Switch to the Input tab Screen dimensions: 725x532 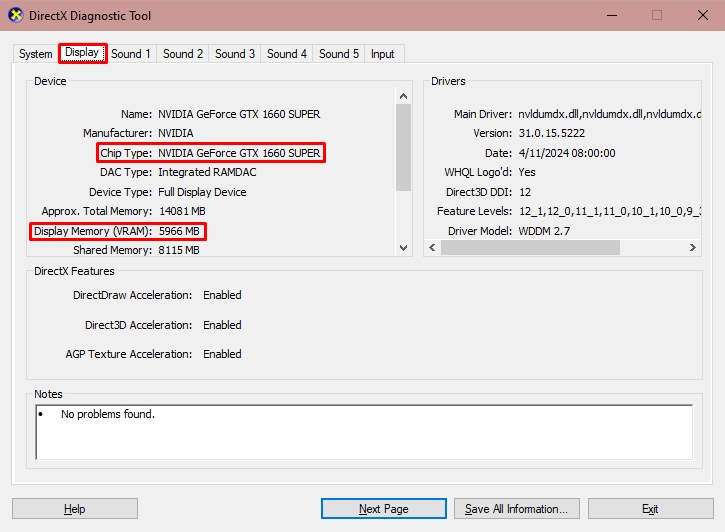tap(382, 54)
